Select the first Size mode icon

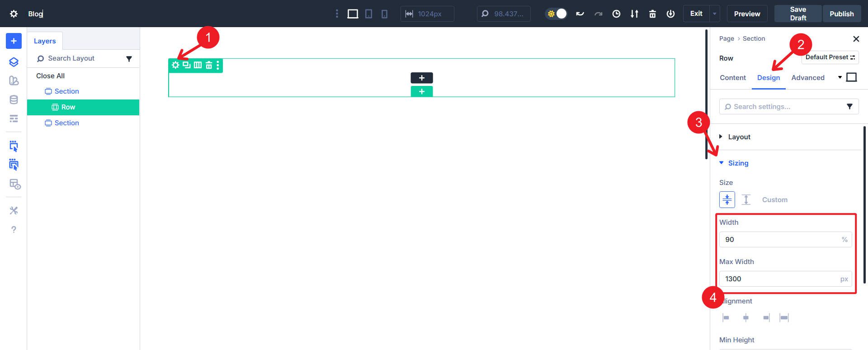(x=727, y=199)
